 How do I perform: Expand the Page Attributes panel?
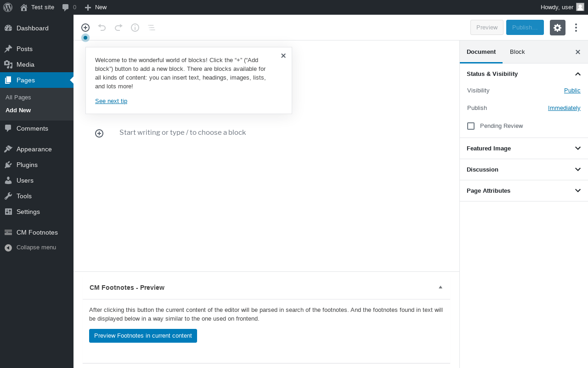[x=524, y=191]
